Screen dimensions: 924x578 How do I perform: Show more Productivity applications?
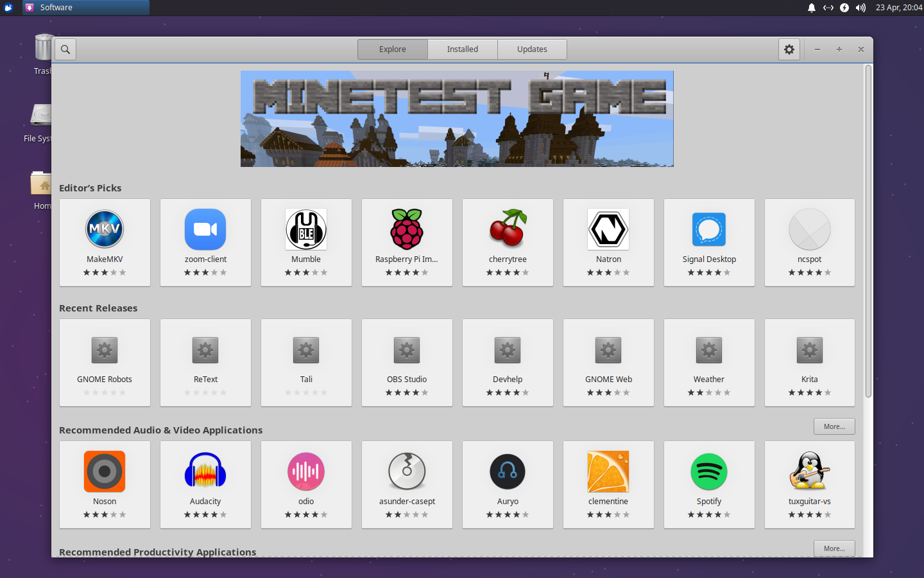834,548
